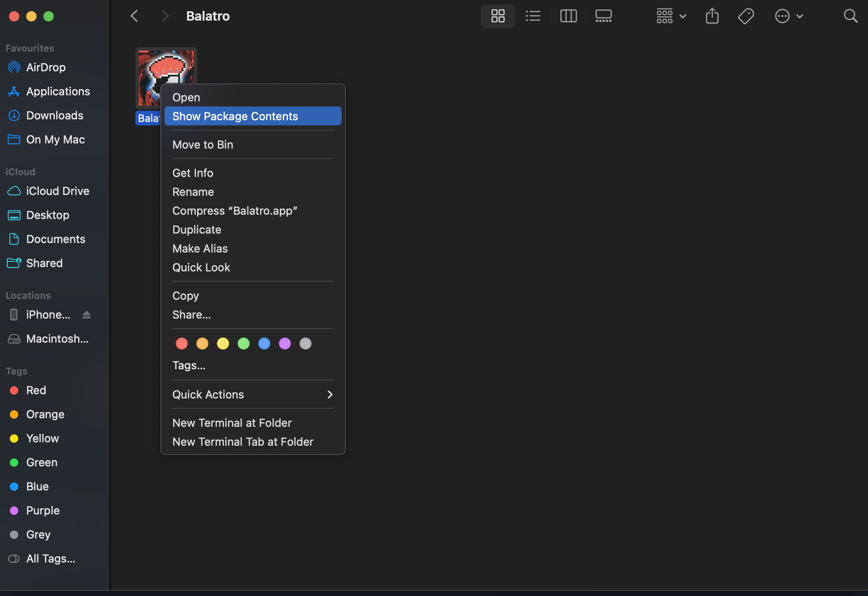868x596 pixels.
Task: Open Downloads in the sidebar
Action: pyautogui.click(x=55, y=116)
